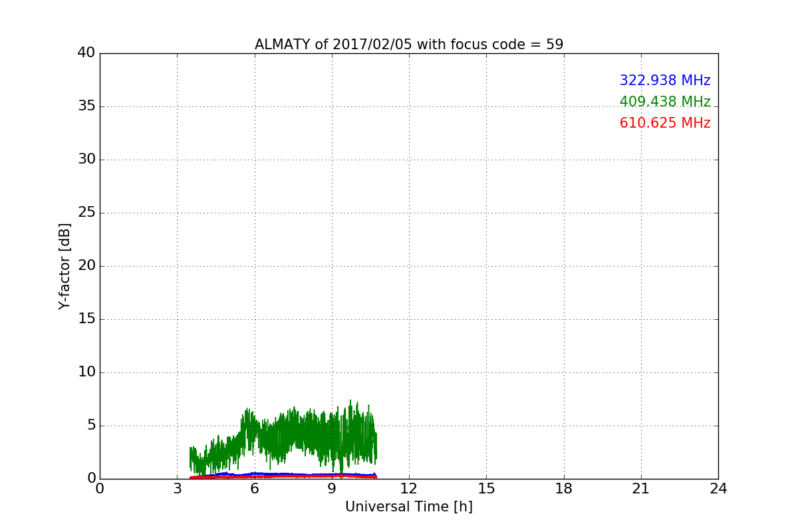Image resolution: width=798 pixels, height=532 pixels.
Task: Select the 610.625 MHz legend label
Action: pyautogui.click(x=665, y=123)
